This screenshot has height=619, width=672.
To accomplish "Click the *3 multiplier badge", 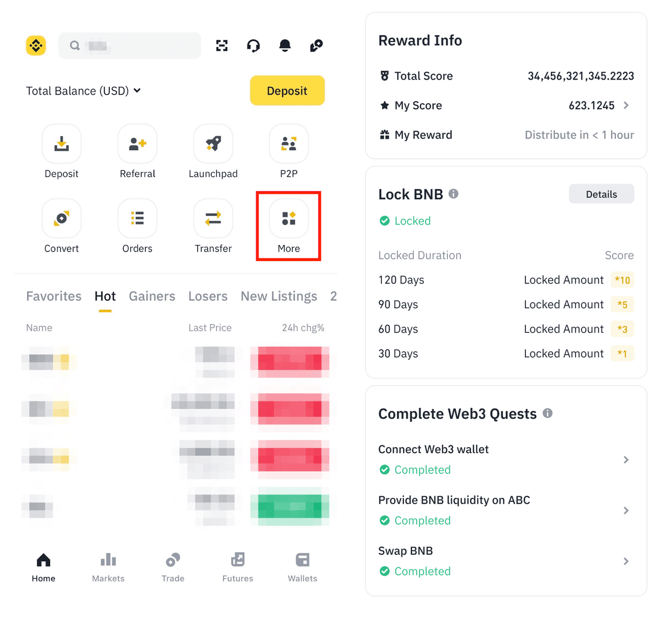I will pos(622,329).
